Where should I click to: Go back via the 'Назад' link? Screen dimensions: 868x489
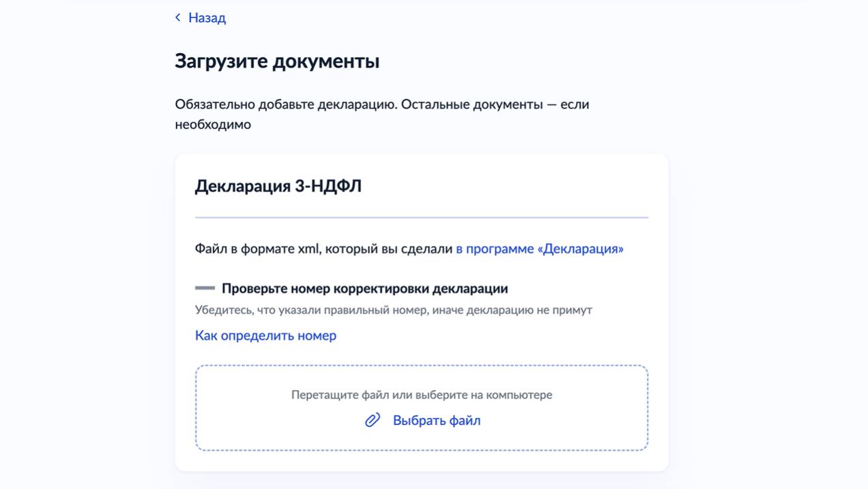207,18
